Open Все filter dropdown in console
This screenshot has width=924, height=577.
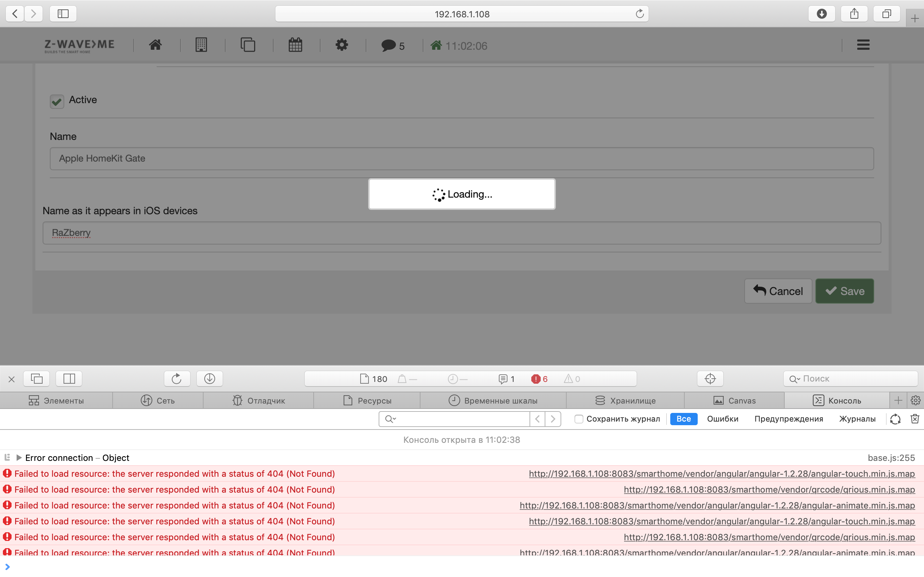tap(685, 419)
